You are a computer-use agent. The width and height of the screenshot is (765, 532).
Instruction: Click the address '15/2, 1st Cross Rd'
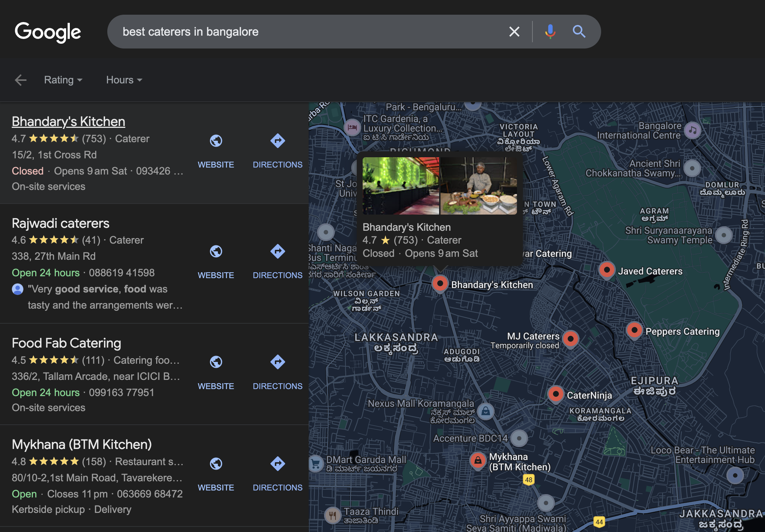point(54,155)
